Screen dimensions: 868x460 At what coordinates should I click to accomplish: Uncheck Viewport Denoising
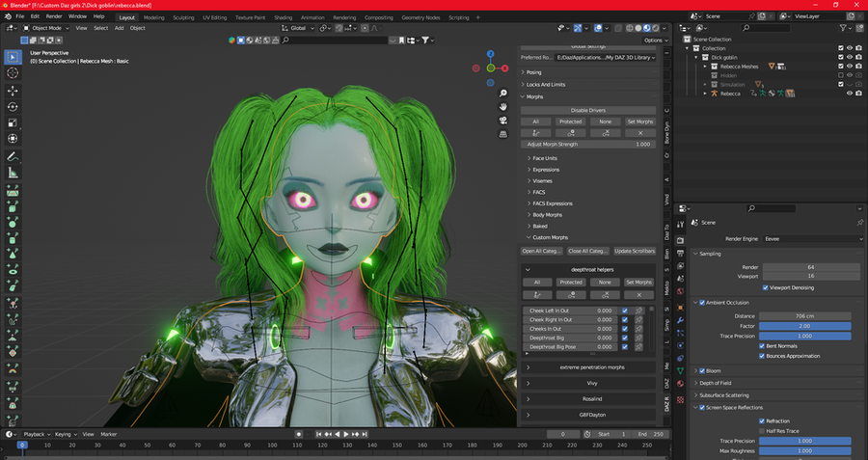click(x=766, y=287)
